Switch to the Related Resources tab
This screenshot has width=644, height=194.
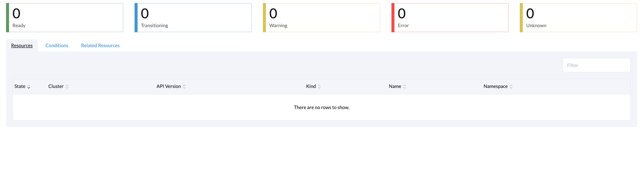tap(100, 45)
